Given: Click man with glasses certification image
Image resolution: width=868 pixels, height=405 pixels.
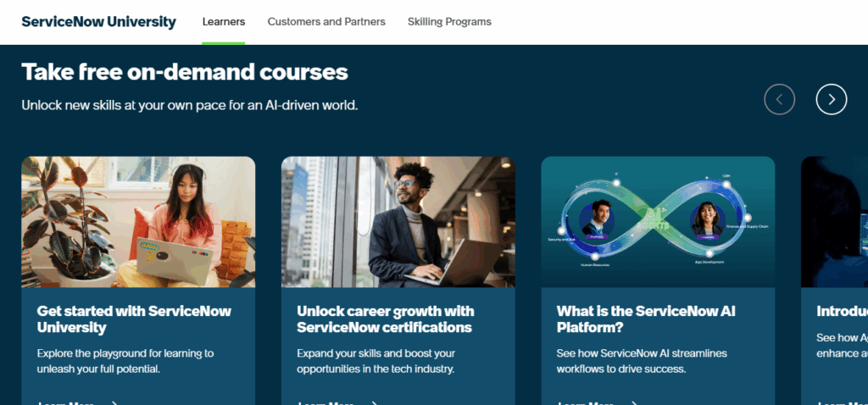Looking at the screenshot, I should point(398,221).
